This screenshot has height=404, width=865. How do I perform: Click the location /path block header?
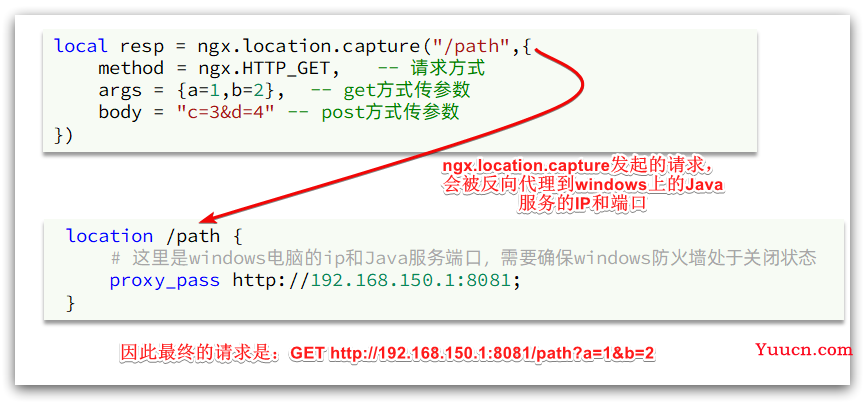tap(154, 236)
